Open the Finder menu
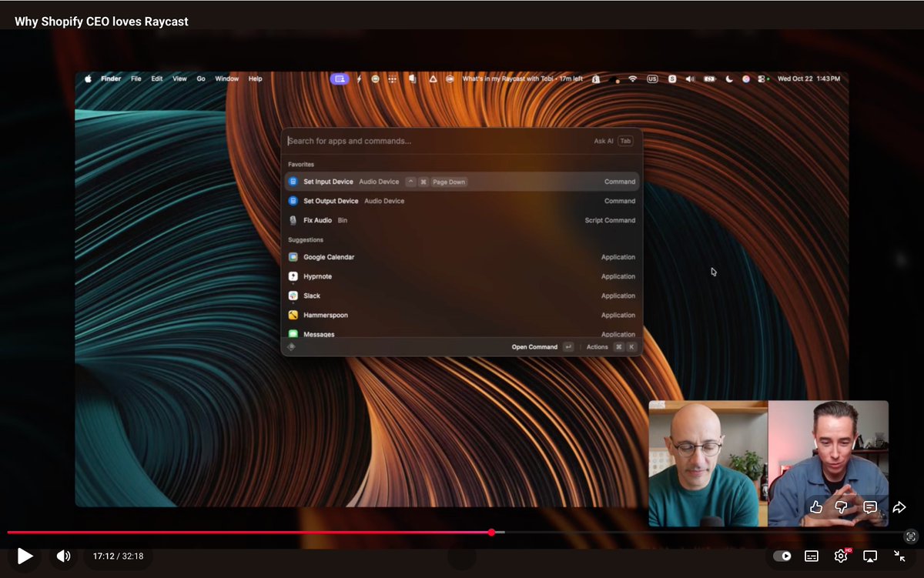The image size is (924, 578). [111, 79]
